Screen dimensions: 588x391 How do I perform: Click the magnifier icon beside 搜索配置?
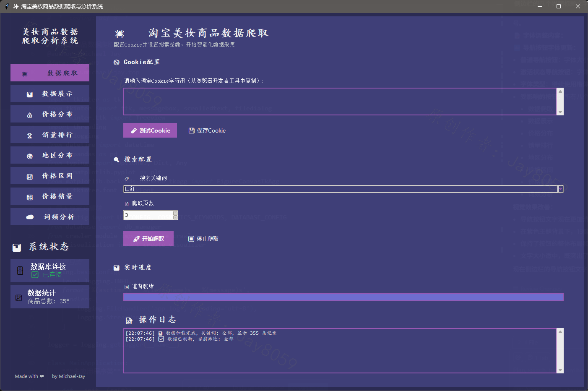117,159
